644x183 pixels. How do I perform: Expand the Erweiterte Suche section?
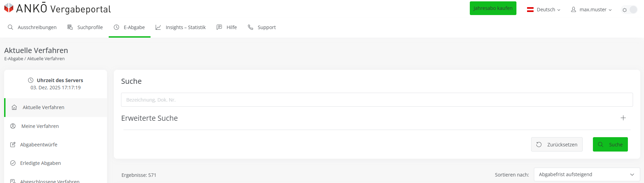point(623,118)
